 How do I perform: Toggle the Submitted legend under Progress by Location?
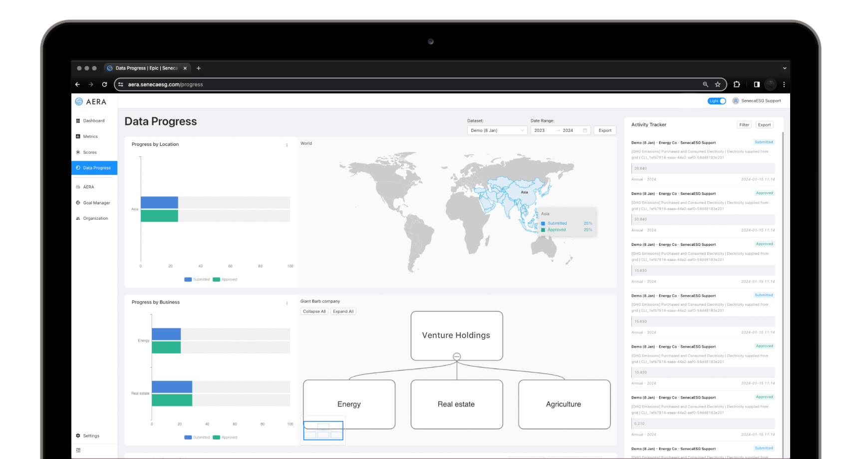click(198, 279)
